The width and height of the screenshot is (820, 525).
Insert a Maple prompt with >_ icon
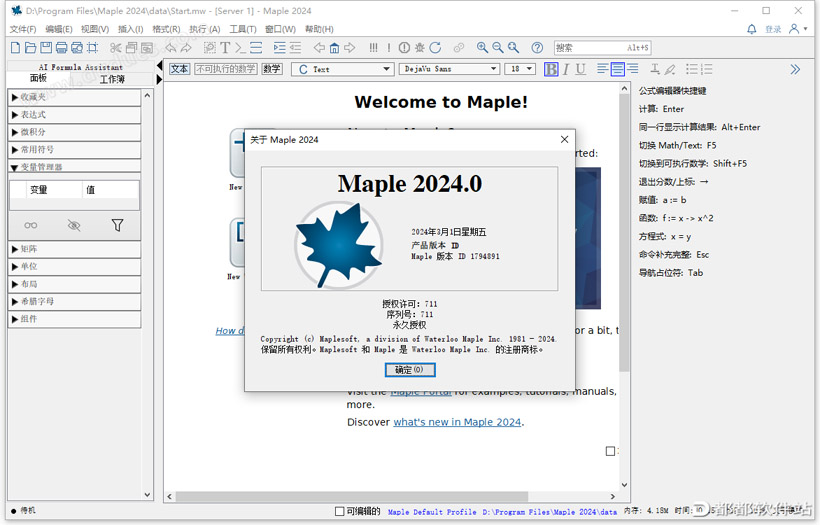240,48
